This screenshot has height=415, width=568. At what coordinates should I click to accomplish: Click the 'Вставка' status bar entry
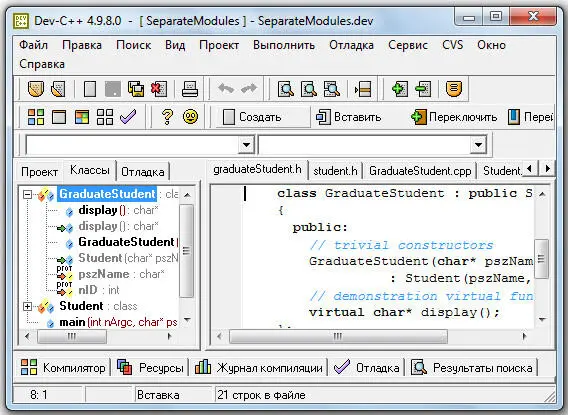coord(158,395)
